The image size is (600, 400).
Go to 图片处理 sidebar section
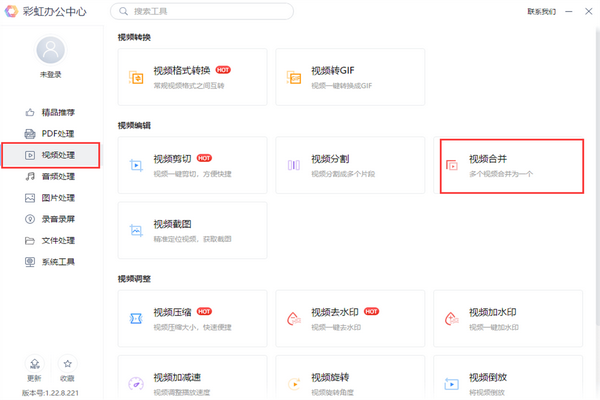51,198
